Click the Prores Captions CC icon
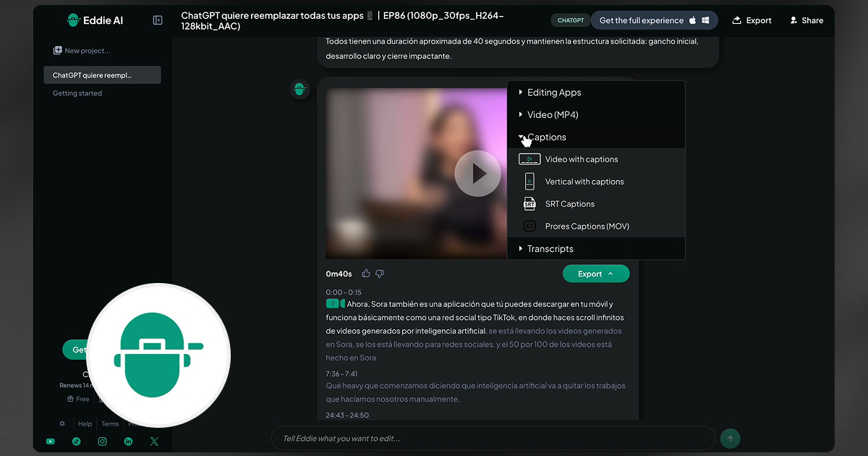This screenshot has height=456, width=868. click(529, 227)
